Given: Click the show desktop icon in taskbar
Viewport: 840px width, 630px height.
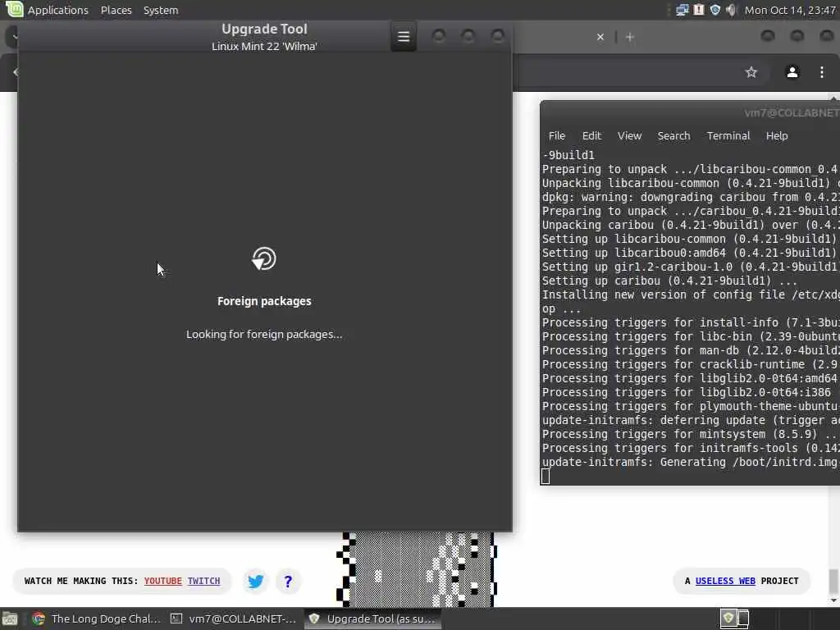Looking at the screenshot, I should pos(10,619).
